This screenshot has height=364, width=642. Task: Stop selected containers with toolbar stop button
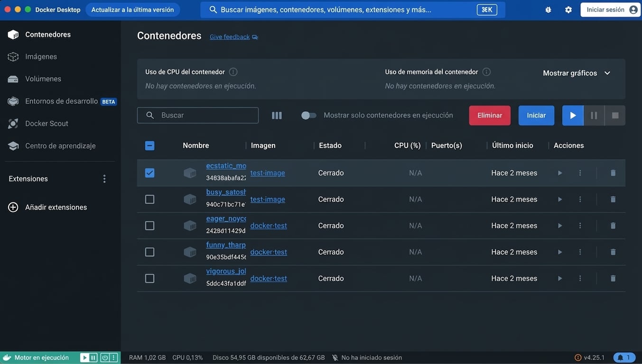coord(615,115)
